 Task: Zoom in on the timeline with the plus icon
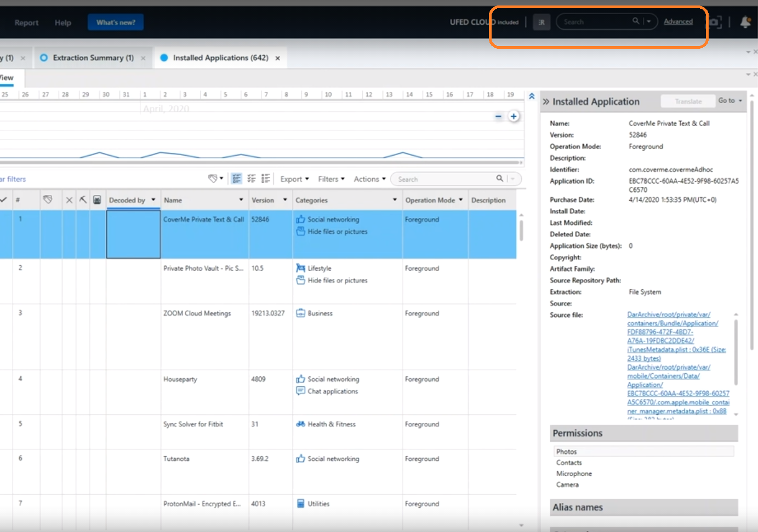pyautogui.click(x=514, y=116)
